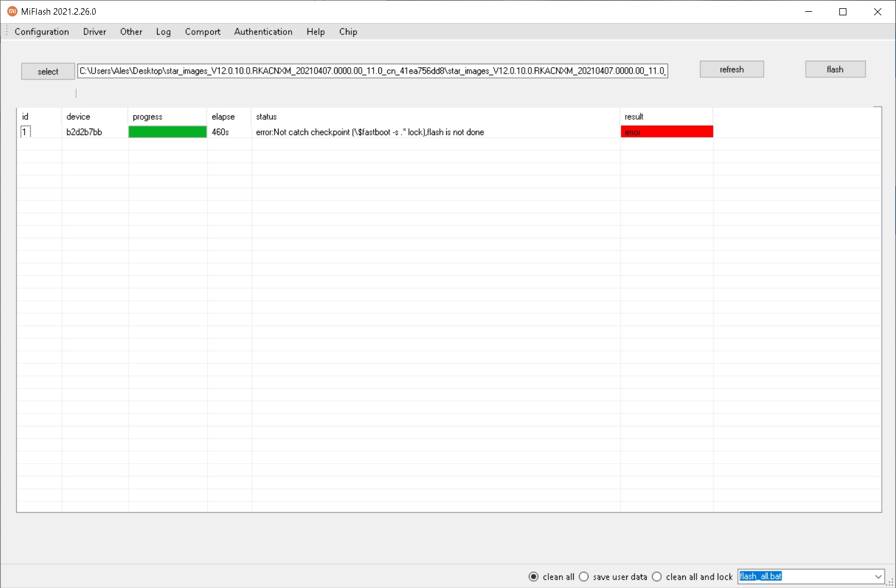Click the refresh button
Screen dimensions: 896x588
pyautogui.click(x=732, y=69)
